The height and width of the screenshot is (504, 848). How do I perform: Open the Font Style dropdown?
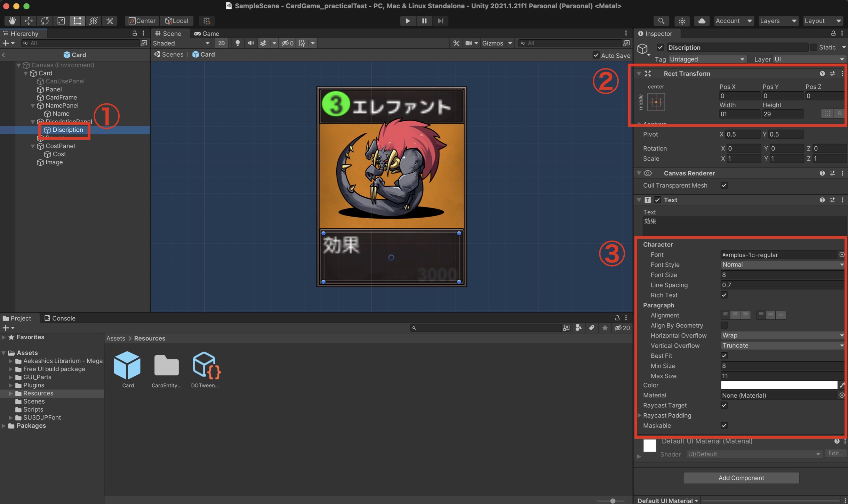(x=782, y=265)
